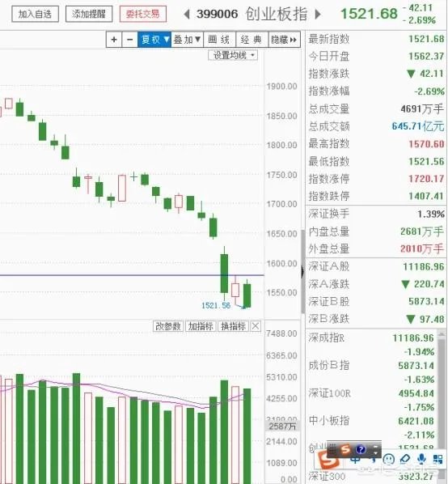Open the 叠加 overlay dropdown
The height and width of the screenshot is (484, 448).
[x=187, y=40]
